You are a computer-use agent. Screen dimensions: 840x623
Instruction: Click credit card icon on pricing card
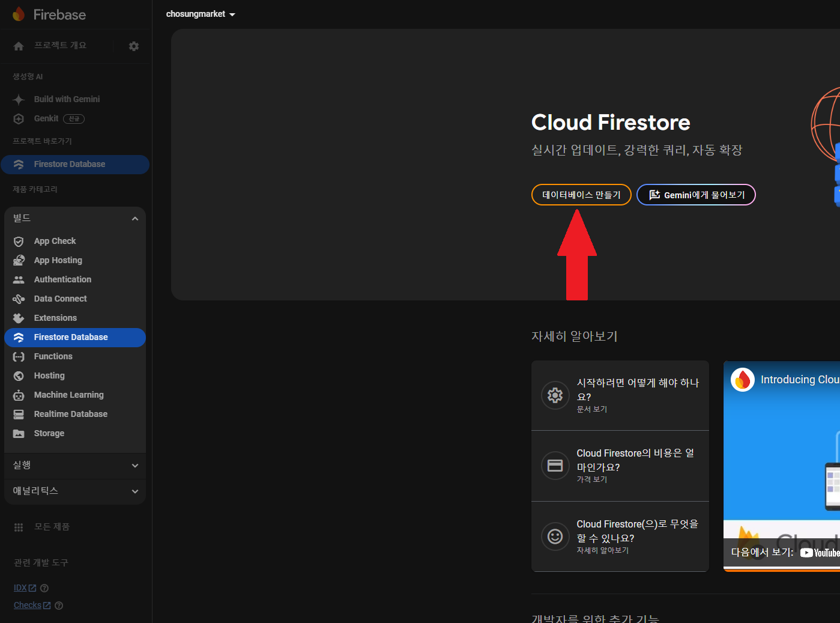click(x=555, y=466)
